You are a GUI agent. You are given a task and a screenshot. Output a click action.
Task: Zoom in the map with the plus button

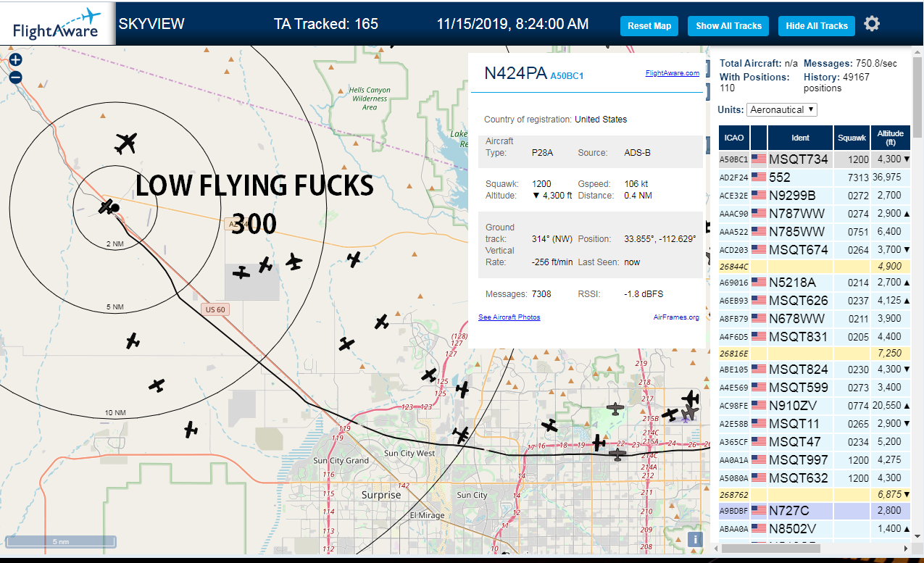(15, 60)
